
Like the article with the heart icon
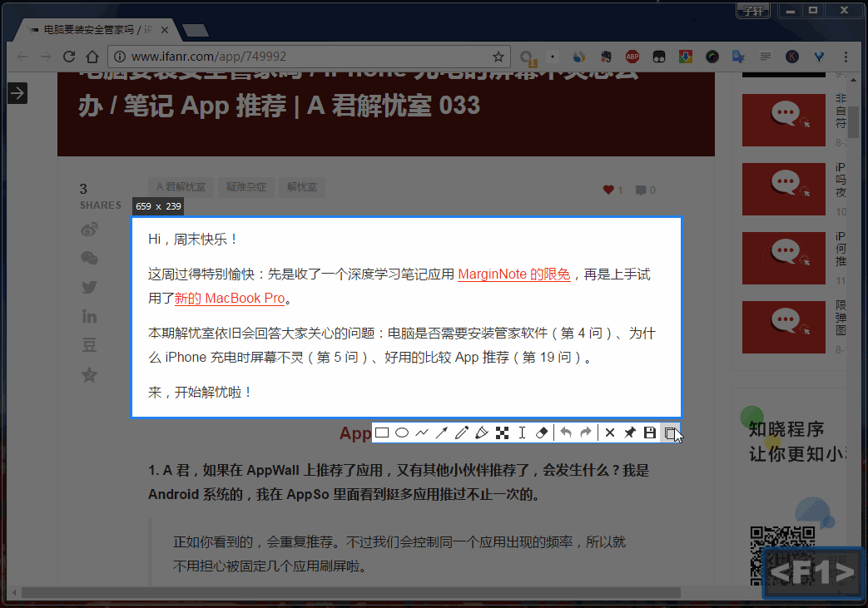pos(608,190)
